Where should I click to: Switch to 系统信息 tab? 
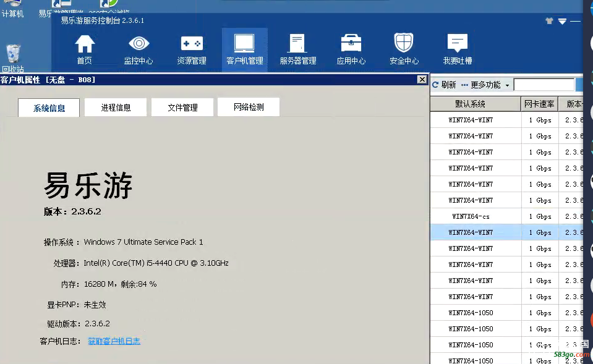(x=49, y=108)
